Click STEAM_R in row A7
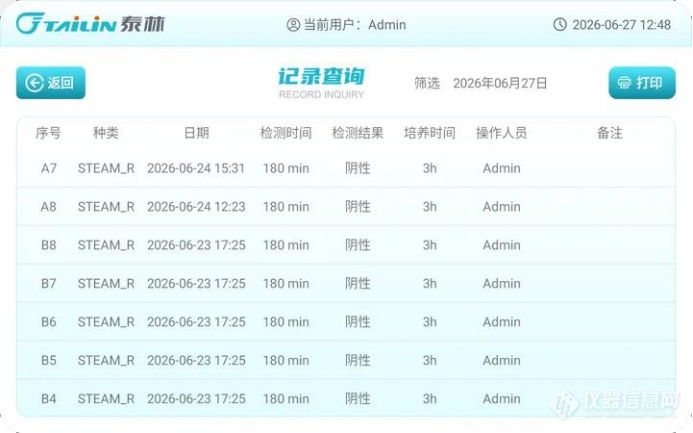693x433 pixels. pyautogui.click(x=106, y=168)
